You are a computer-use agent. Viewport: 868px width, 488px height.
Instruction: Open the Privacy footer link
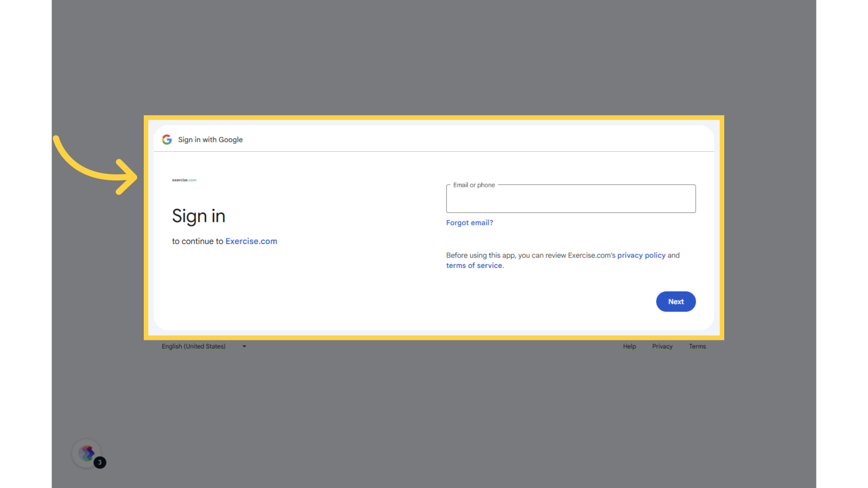click(x=662, y=347)
